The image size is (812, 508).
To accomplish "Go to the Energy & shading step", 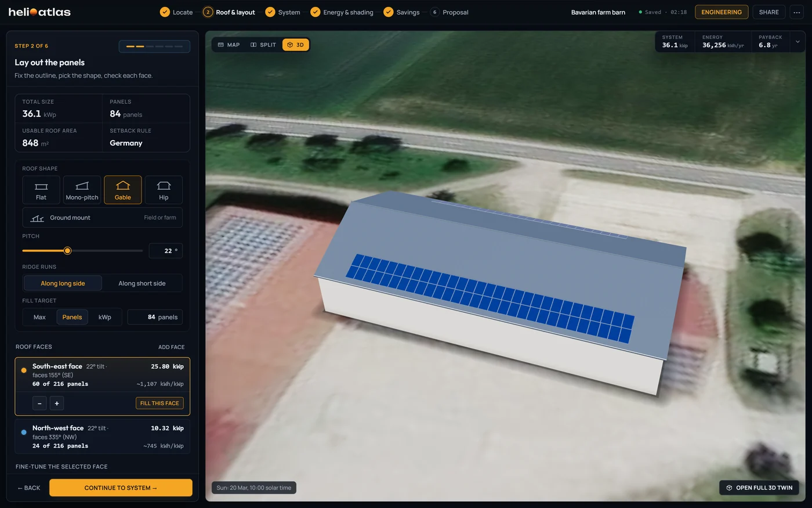I will [x=342, y=12].
